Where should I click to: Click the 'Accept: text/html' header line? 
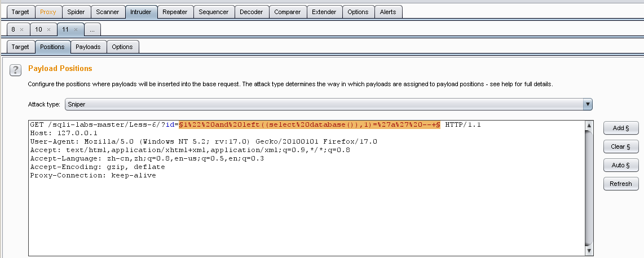coord(190,150)
